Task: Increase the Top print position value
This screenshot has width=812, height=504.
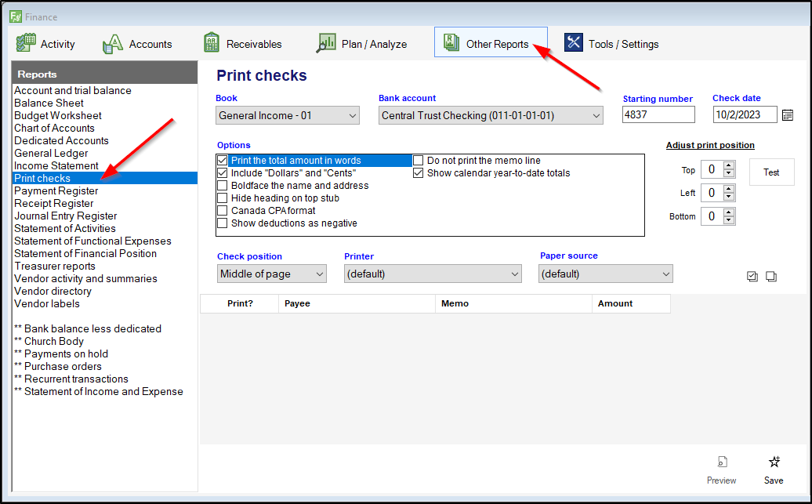Action: (x=729, y=165)
